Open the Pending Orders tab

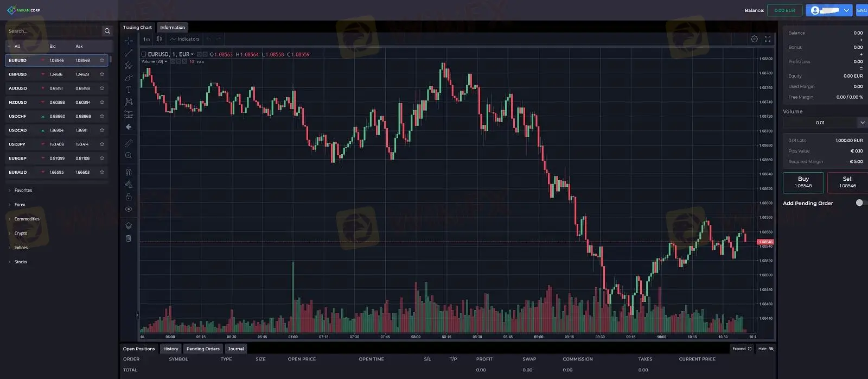pyautogui.click(x=203, y=349)
